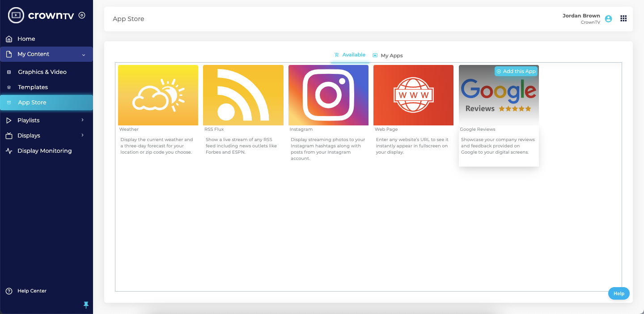Image resolution: width=644 pixels, height=314 pixels.
Task: Select the Weather app thumbnail
Action: coord(158,95)
